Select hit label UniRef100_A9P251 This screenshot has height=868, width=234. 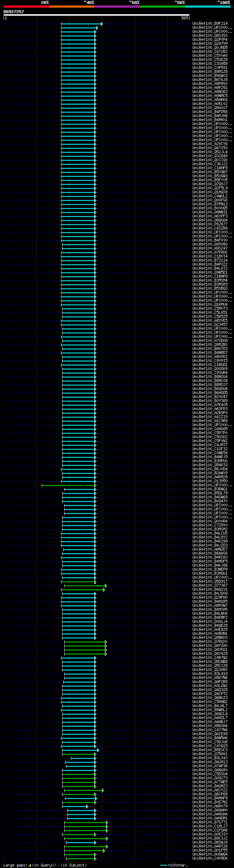(210, 88)
